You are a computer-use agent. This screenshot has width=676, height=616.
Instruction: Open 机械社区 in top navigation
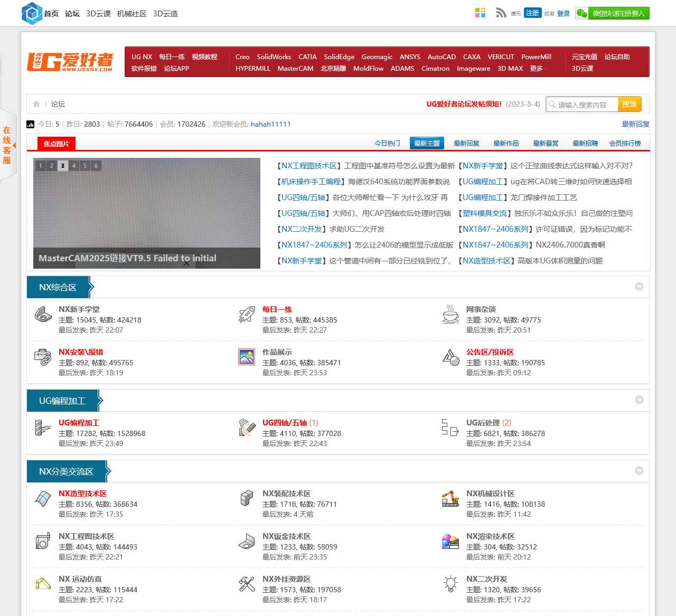132,14
